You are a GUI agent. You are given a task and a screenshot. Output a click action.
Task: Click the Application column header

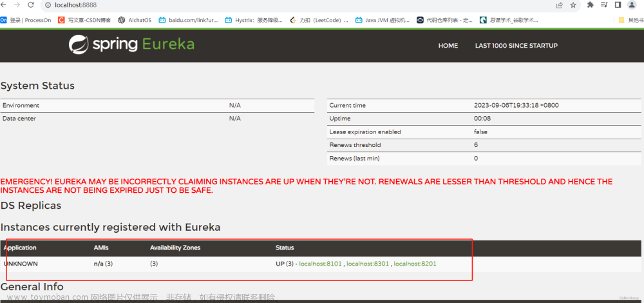[20, 248]
